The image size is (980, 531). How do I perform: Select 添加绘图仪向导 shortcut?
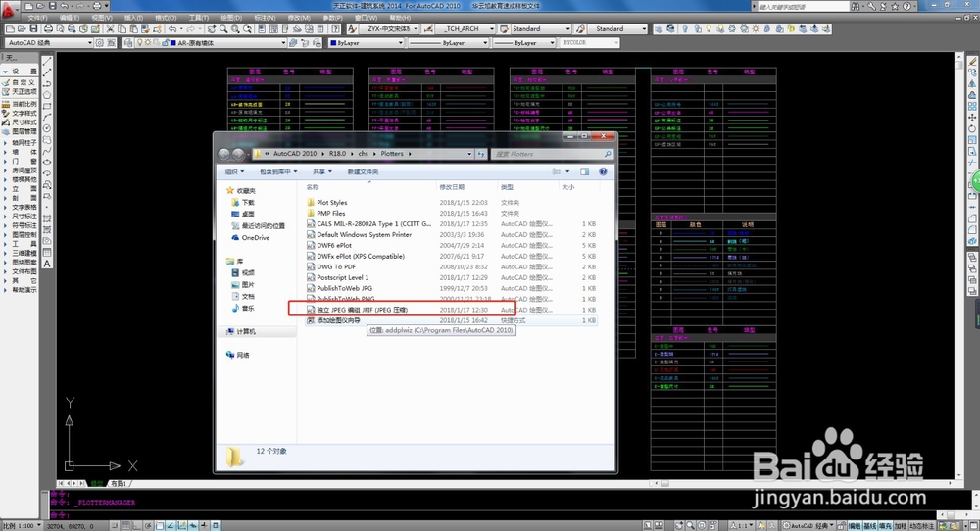click(338, 320)
